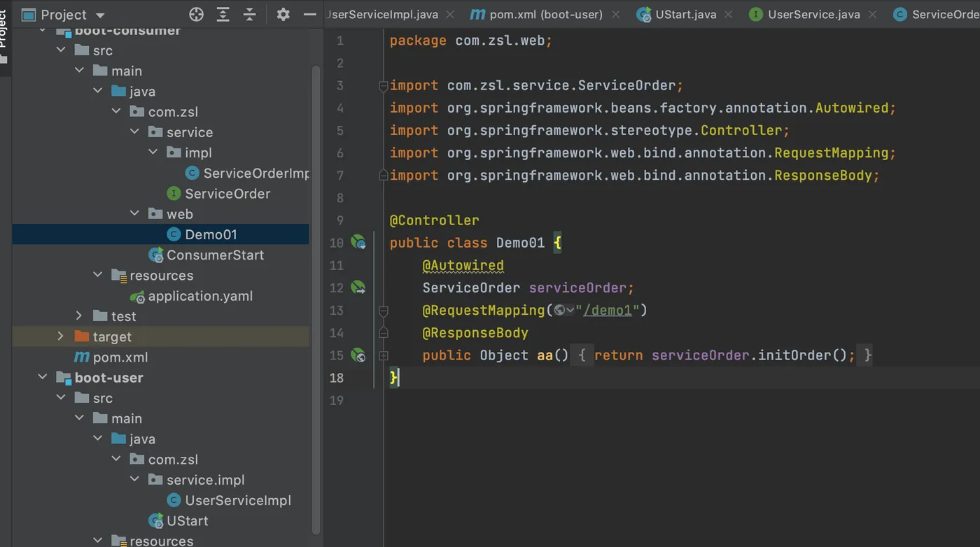This screenshot has height=547, width=980.
Task: Collapse the boot-consumer src folder
Action: pyautogui.click(x=62, y=50)
